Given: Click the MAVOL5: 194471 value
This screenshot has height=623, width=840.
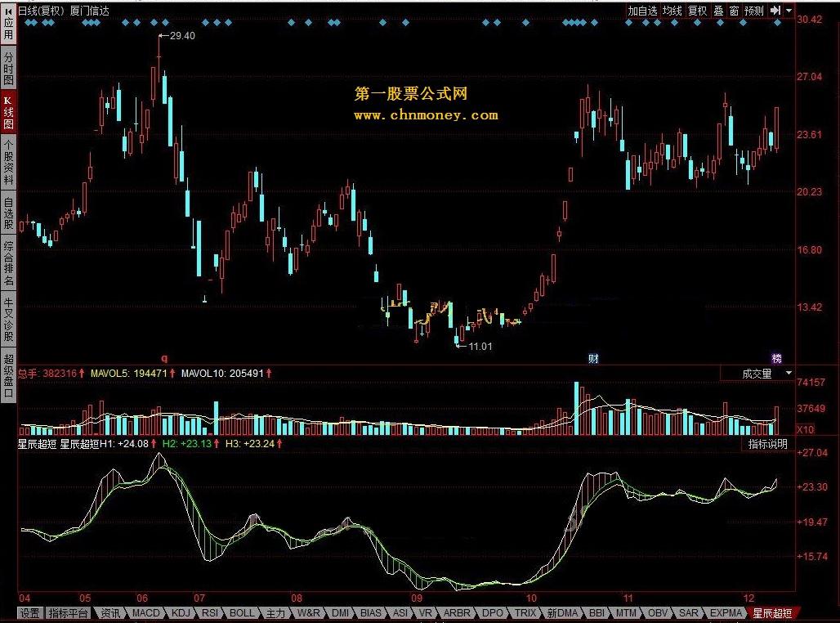Looking at the screenshot, I should pyautogui.click(x=128, y=373).
